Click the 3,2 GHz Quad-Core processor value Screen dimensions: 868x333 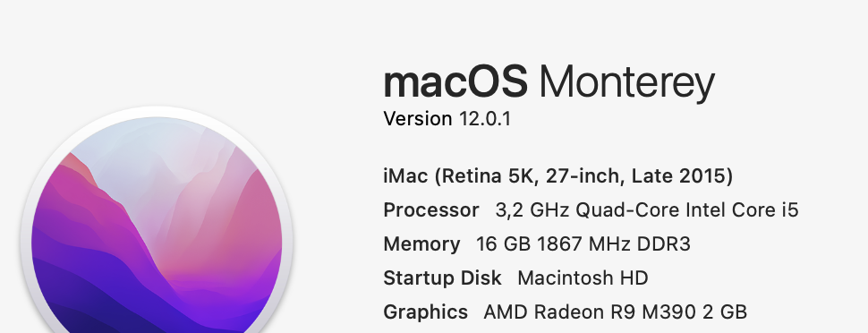(647, 210)
